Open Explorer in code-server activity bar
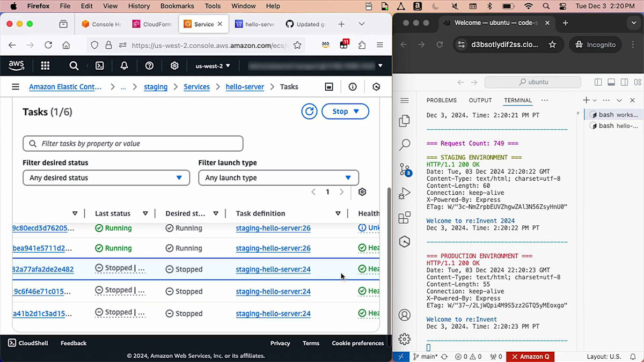The height and width of the screenshot is (362, 644). point(405,121)
